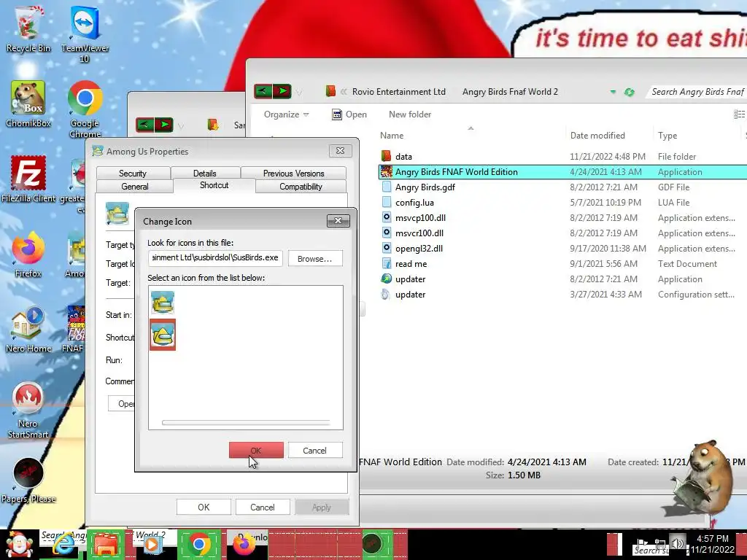Switch to the Details tab
The image size is (747, 560).
click(x=205, y=174)
